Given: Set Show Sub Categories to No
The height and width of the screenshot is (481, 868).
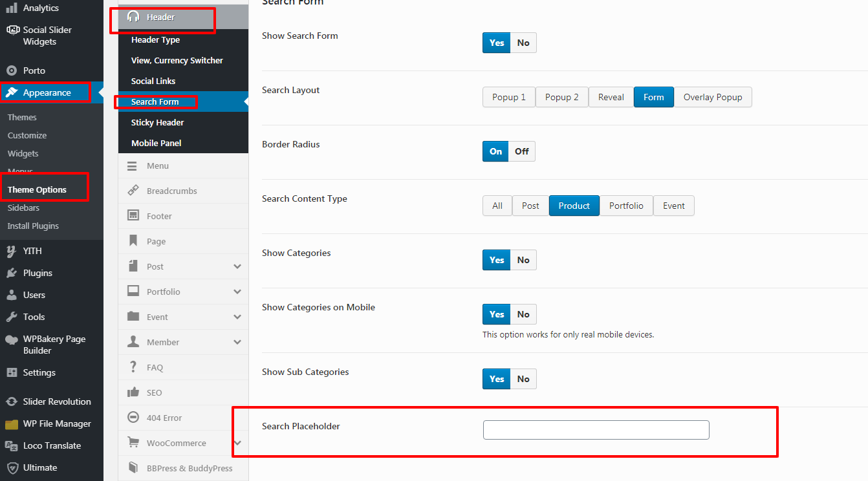Looking at the screenshot, I should (523, 379).
